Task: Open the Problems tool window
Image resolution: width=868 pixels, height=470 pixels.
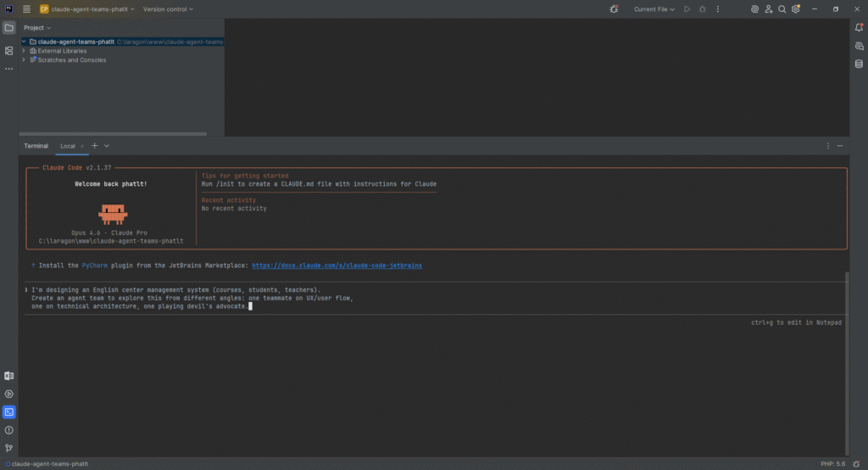Action: tap(9, 430)
